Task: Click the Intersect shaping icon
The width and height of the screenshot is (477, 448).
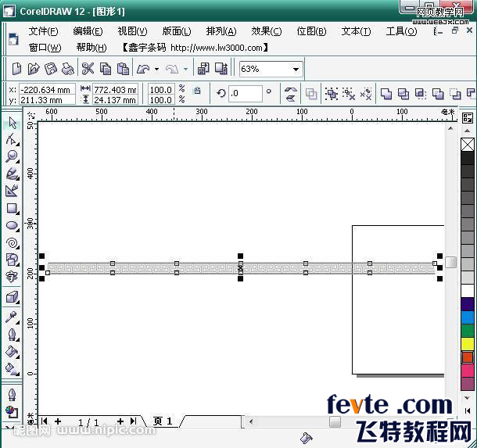Action: click(x=421, y=94)
